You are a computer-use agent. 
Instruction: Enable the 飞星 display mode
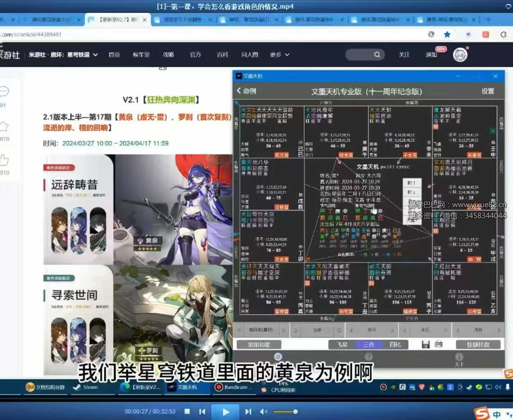click(x=342, y=344)
